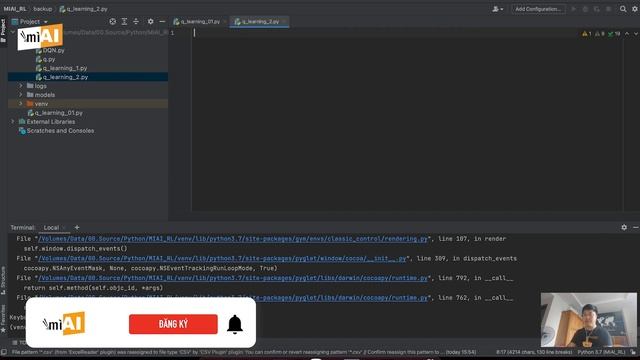Close the q_learning_2.py editor tab

[284, 22]
